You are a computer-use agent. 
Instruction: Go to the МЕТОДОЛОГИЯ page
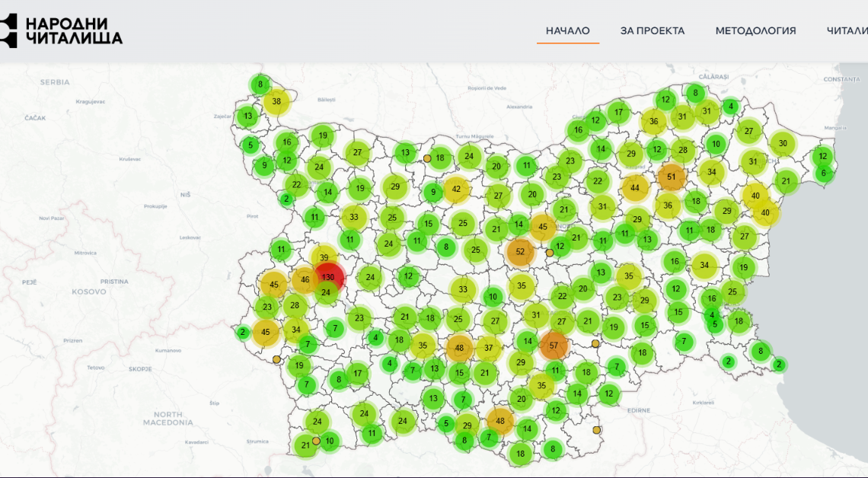tap(755, 31)
